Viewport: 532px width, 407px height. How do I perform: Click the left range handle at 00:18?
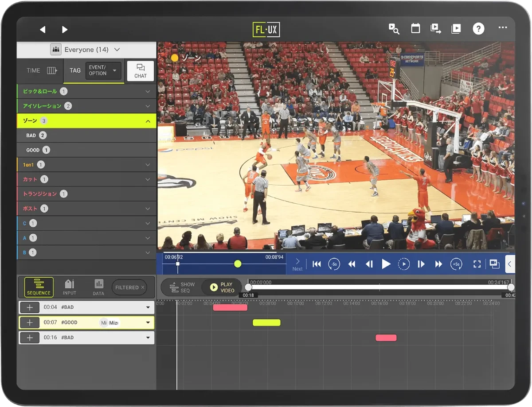click(248, 287)
